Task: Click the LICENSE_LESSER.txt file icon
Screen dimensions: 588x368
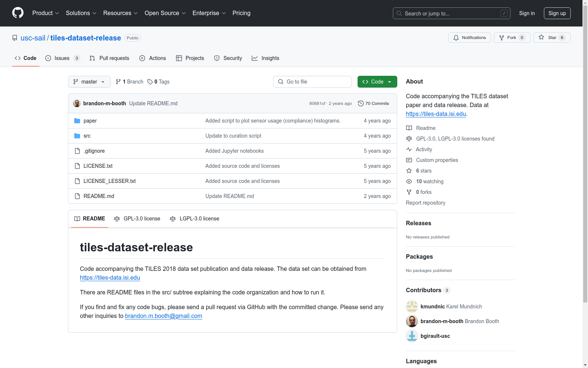Action: (77, 181)
